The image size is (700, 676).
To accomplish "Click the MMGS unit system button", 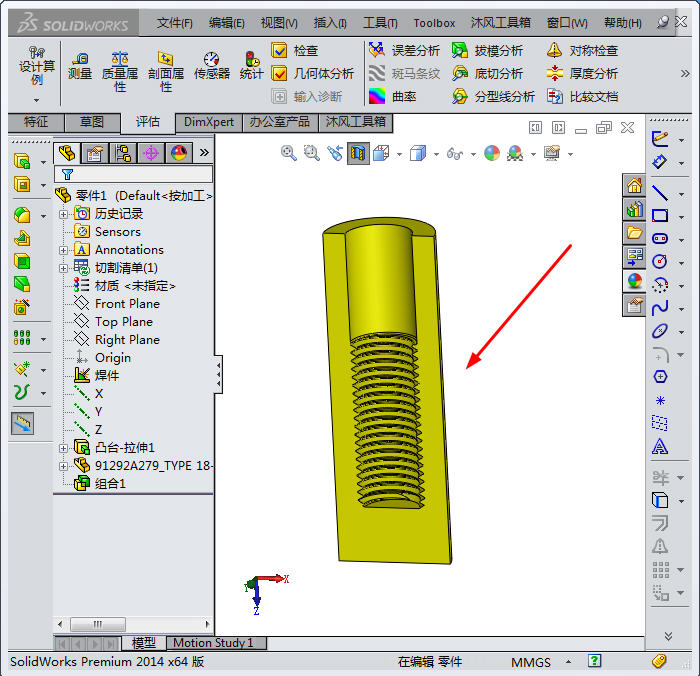I will click(x=530, y=662).
